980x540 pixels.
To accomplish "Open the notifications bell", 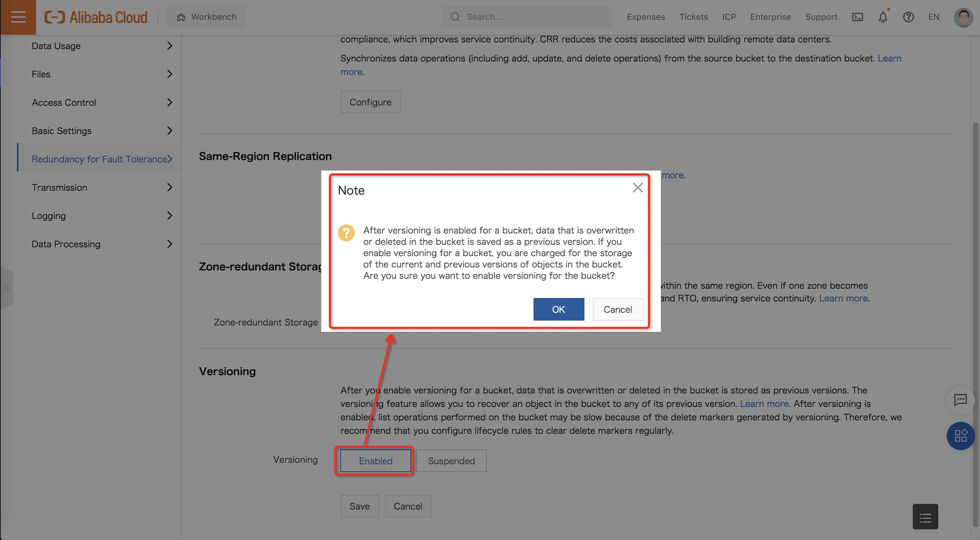I will [x=883, y=17].
